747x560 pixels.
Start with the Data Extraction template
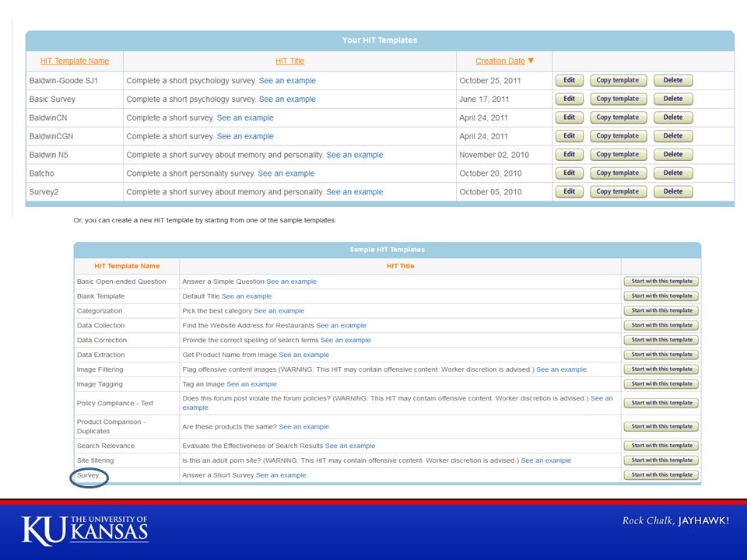pos(661,355)
